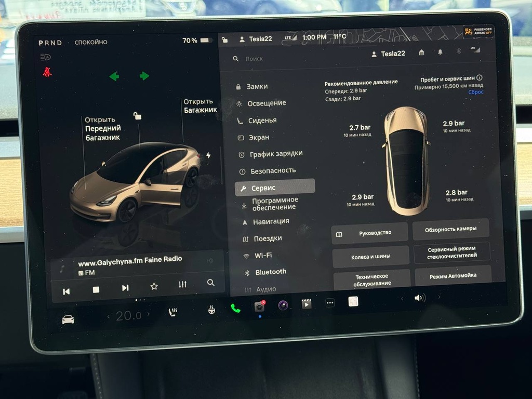Click the Сброс tire service link
Viewport: 532px width, 399px height.
click(x=475, y=92)
